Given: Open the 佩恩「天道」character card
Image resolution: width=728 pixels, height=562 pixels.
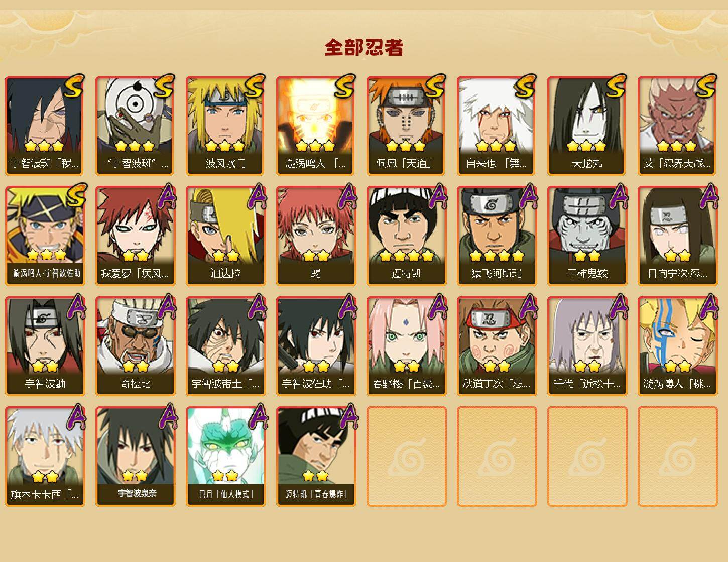Looking at the screenshot, I should click(406, 125).
